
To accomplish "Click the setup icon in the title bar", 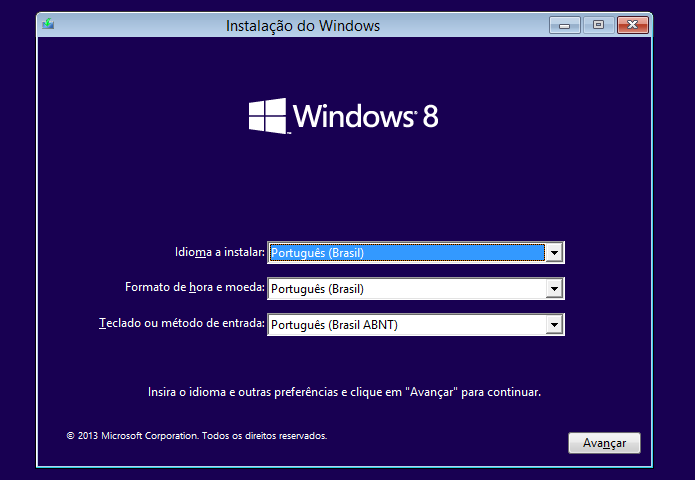I will pos(48,24).
